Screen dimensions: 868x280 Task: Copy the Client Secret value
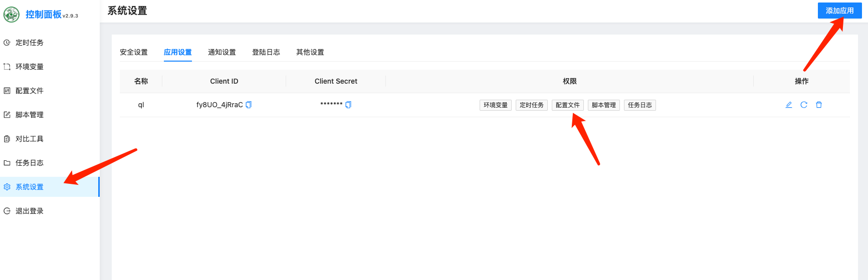click(348, 105)
